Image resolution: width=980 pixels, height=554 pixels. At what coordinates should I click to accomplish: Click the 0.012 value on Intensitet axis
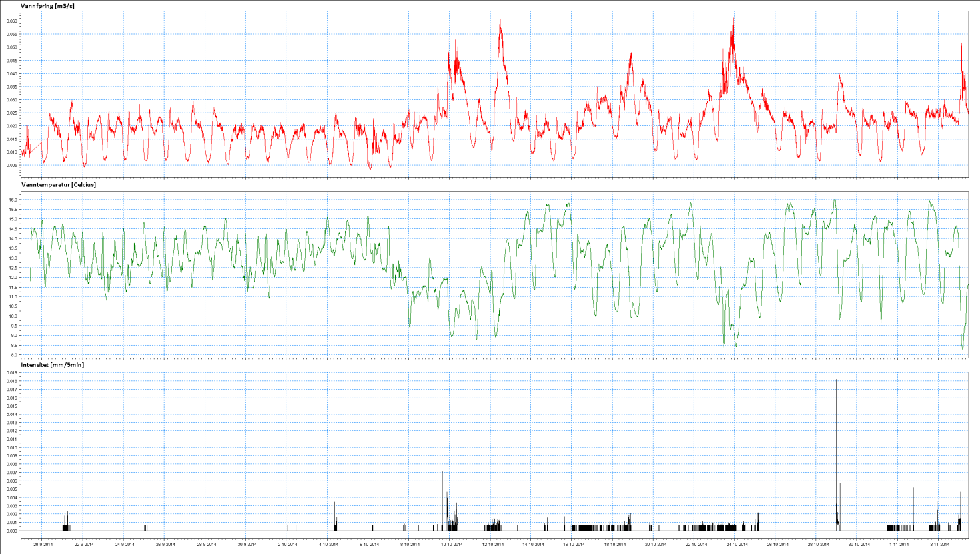11,431
